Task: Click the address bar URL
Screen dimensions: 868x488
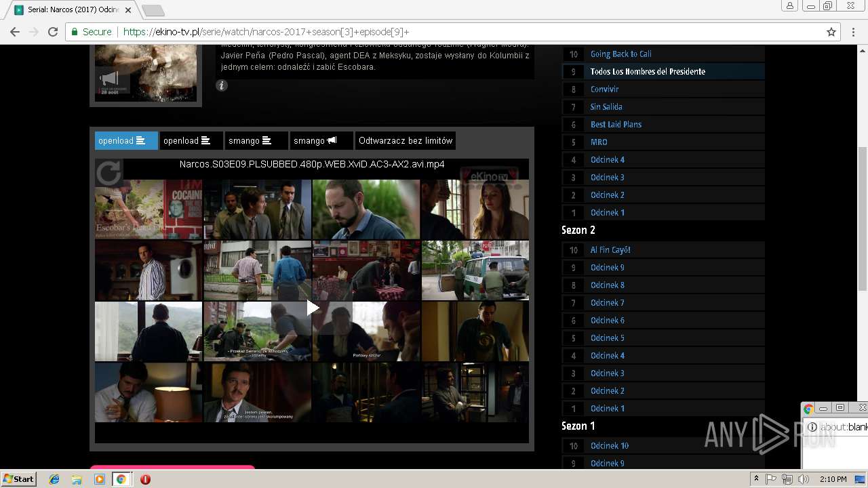Action: tap(267, 32)
